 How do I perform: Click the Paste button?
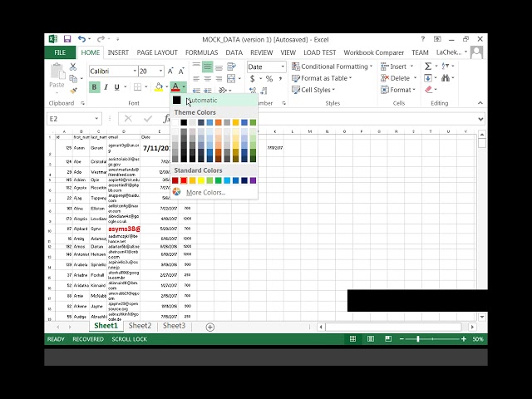pyautogui.click(x=57, y=79)
